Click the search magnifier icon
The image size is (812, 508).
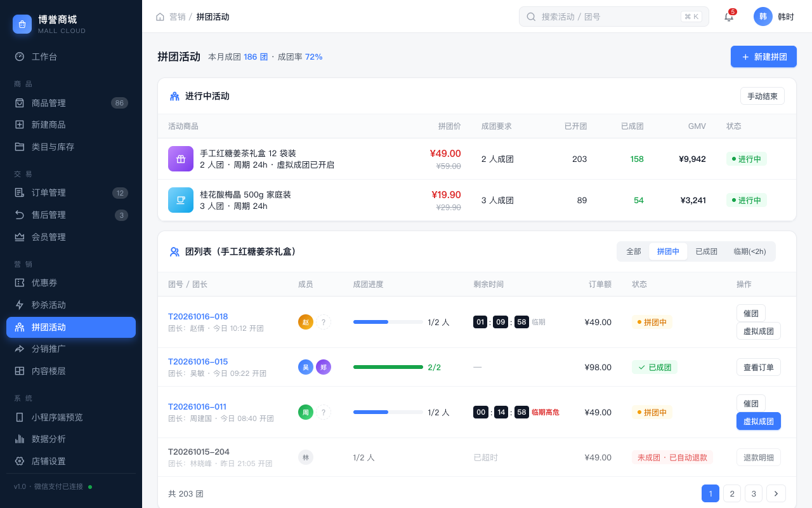pos(531,17)
